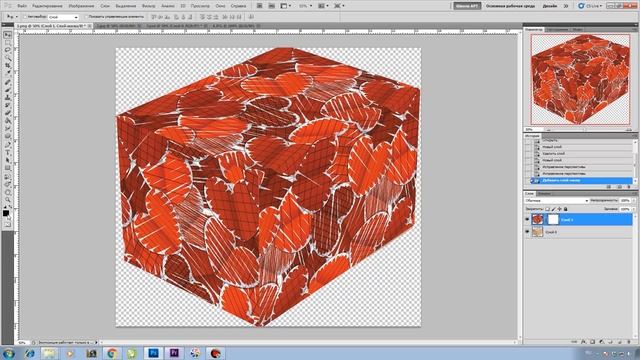
Task: Delete current state in History panel
Action: pos(629,187)
